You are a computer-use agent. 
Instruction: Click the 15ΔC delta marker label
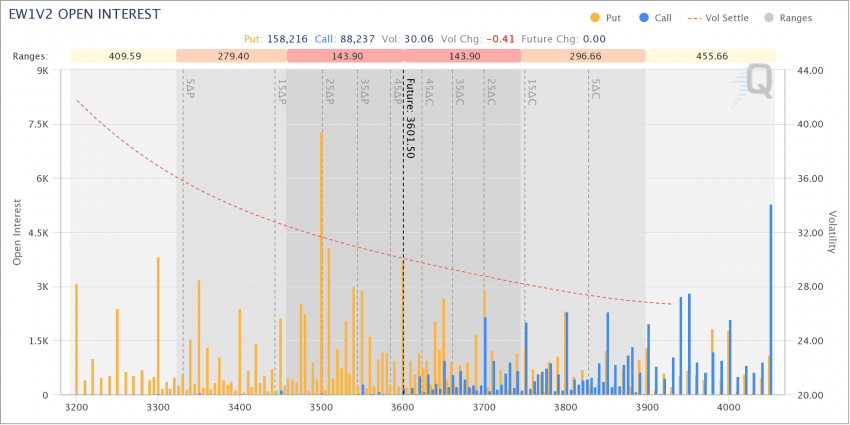click(x=532, y=91)
